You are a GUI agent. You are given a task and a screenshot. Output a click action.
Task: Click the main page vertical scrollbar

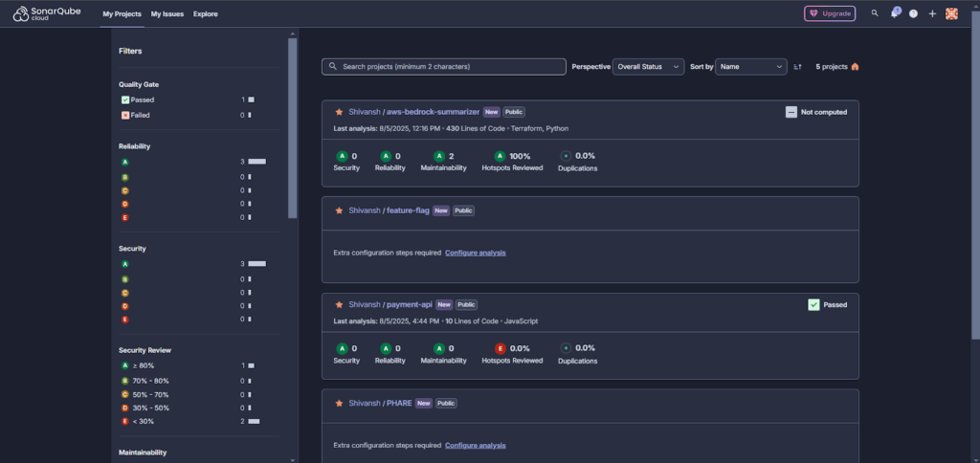(975, 175)
